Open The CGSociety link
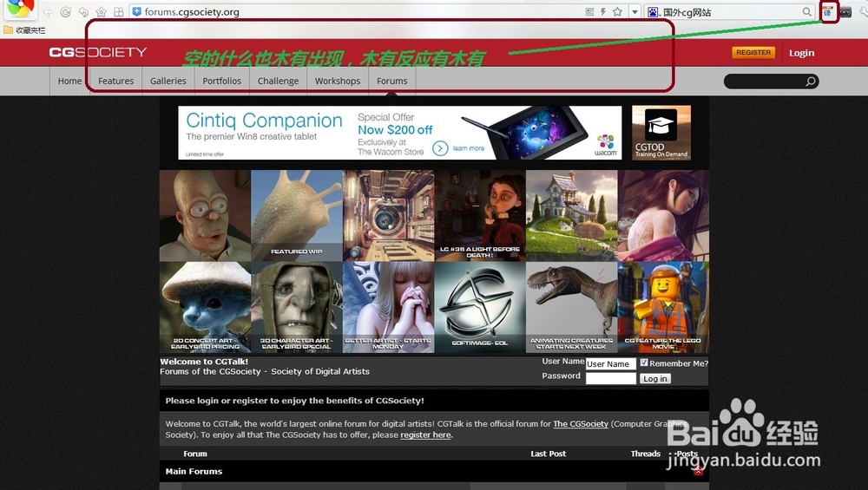Screen dimensions: 868x490 tap(581, 423)
